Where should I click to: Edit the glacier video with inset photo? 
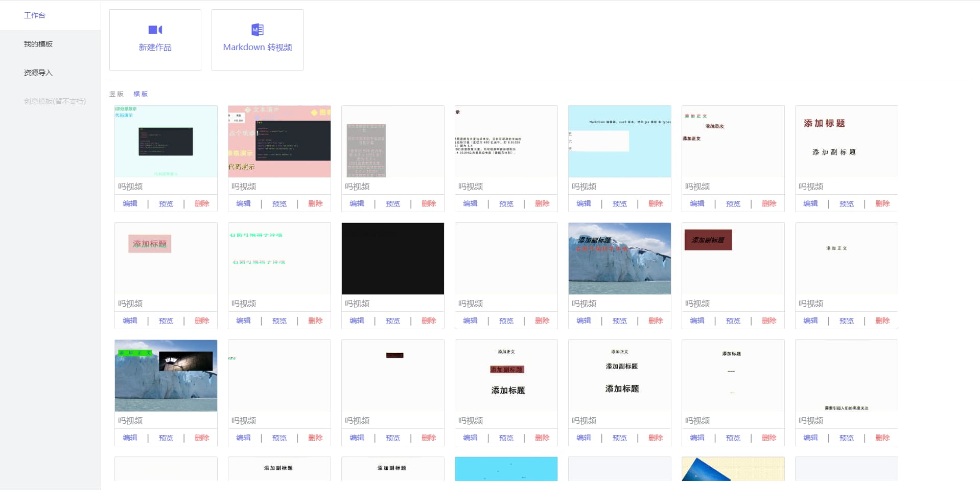coord(130,438)
